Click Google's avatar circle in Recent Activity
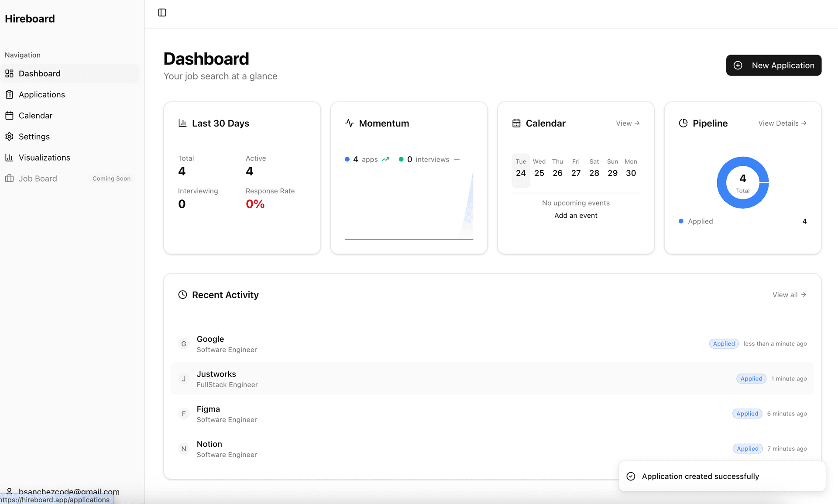This screenshot has height=504, width=838. [x=183, y=343]
